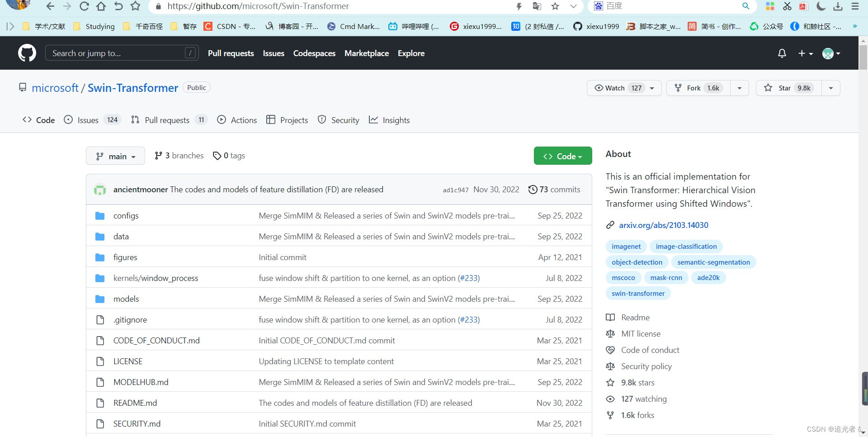This screenshot has height=437, width=868.
Task: Open the configs folder icon
Action: (100, 216)
